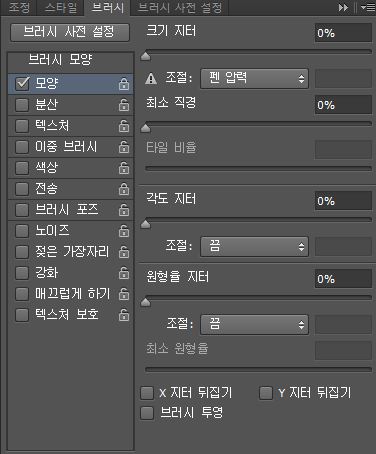The image size is (376, 454).
Task: Toggle lock icon for 전송 row
Action: click(x=124, y=189)
